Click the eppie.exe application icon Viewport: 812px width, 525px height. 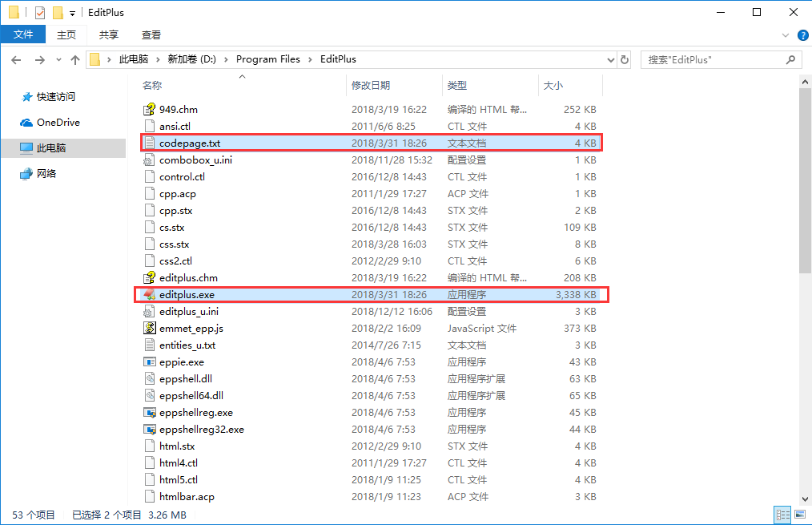click(149, 361)
